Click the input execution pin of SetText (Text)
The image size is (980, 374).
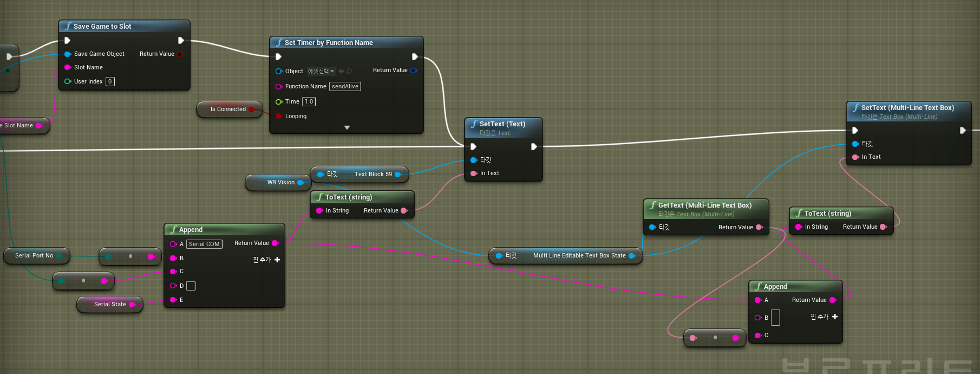click(473, 146)
